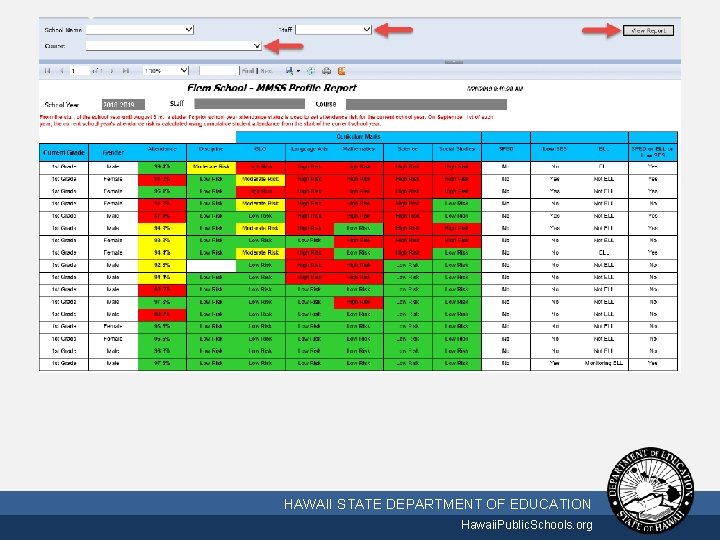
Task: Open the zoom percentage dropdown
Action: (165, 71)
